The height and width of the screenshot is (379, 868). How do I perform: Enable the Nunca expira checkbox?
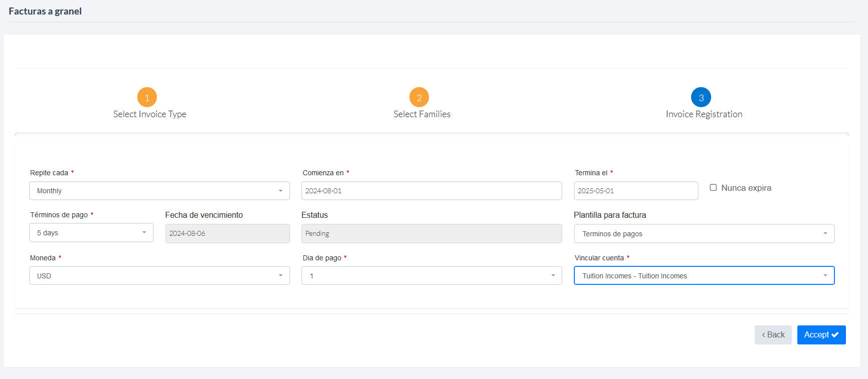point(713,188)
